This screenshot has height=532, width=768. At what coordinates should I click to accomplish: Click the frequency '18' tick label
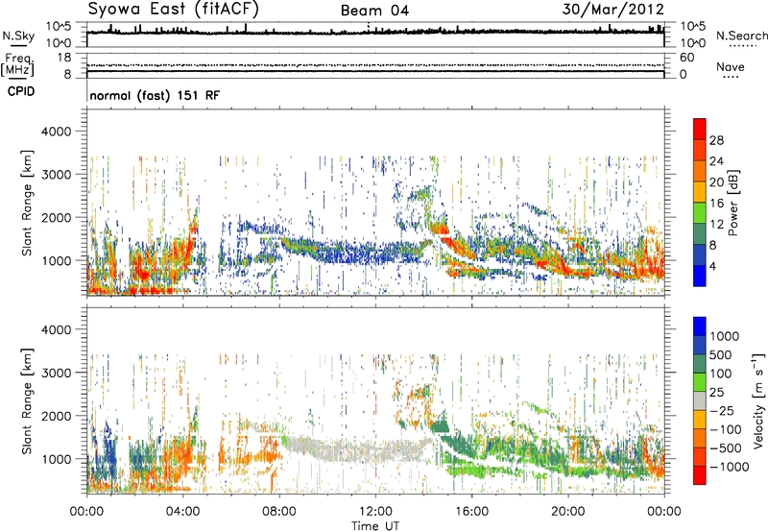[x=64, y=58]
